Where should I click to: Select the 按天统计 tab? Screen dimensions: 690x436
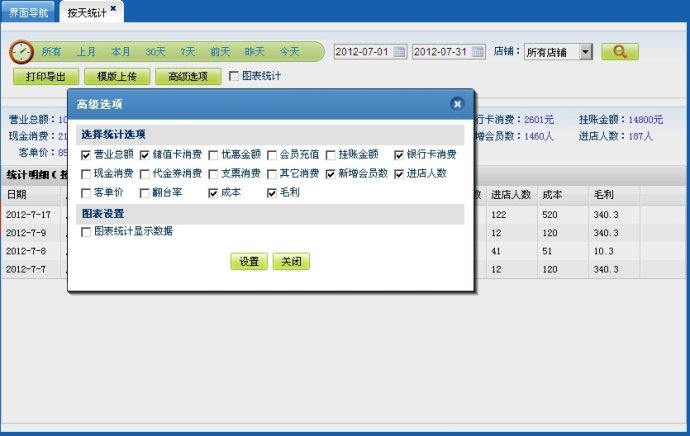(86, 12)
